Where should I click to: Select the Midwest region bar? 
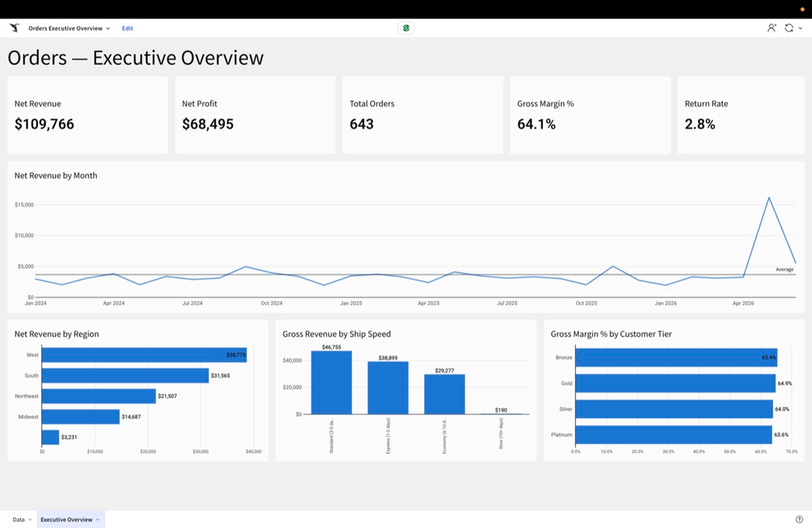click(81, 417)
